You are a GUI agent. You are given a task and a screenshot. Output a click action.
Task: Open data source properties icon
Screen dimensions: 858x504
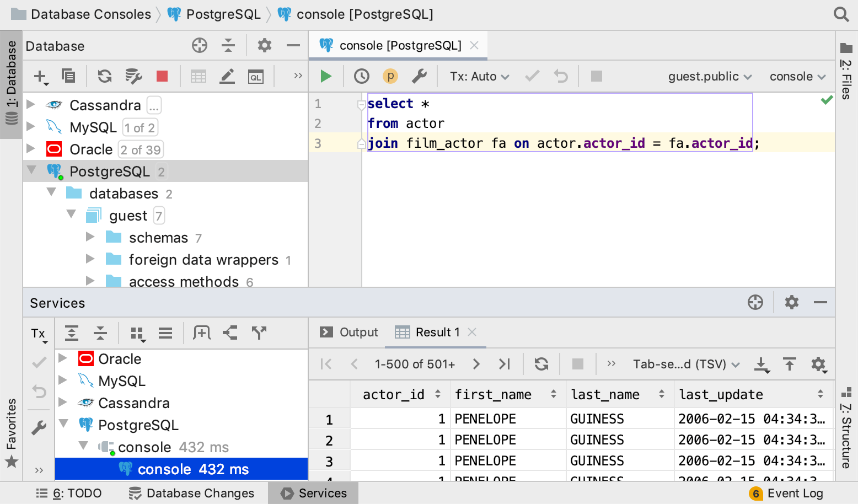click(x=133, y=76)
